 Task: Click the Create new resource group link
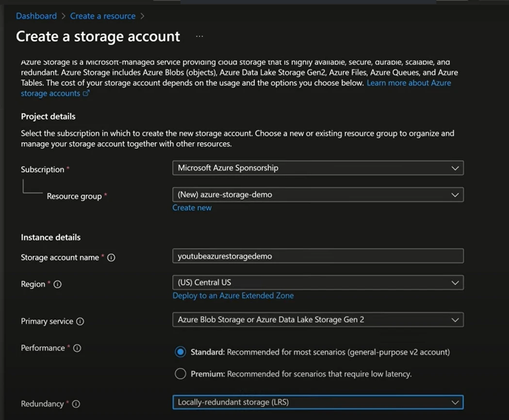192,207
